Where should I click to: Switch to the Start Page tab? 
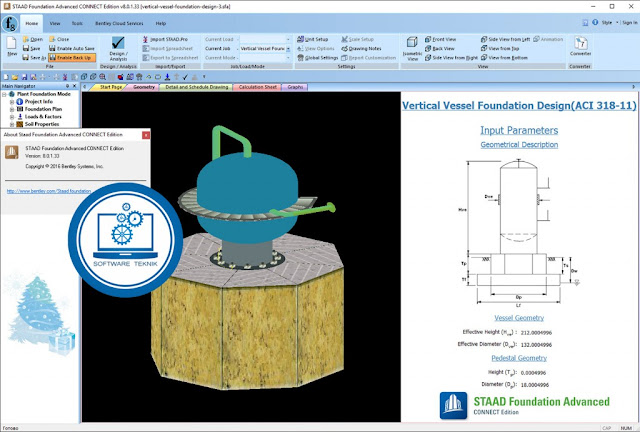(x=109, y=87)
